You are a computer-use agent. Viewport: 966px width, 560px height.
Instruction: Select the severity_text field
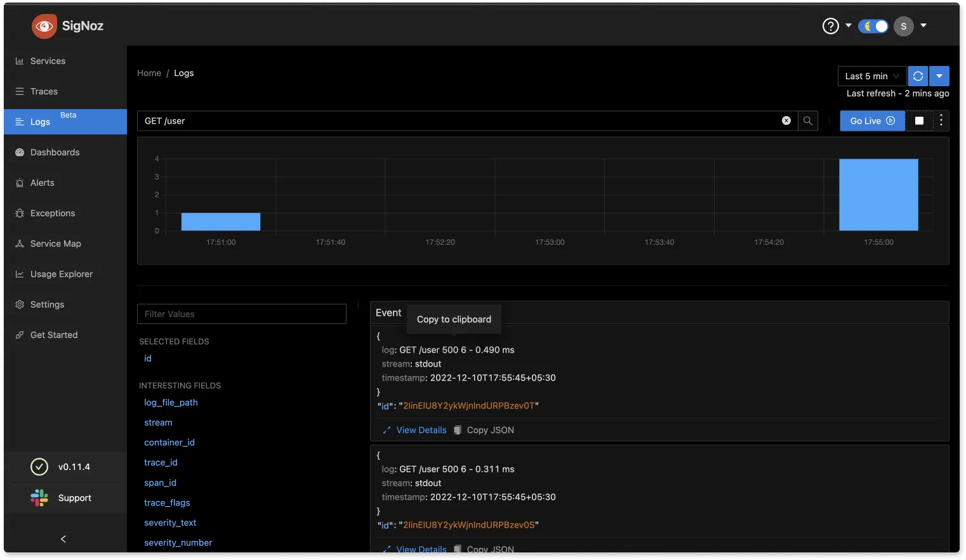tap(170, 523)
